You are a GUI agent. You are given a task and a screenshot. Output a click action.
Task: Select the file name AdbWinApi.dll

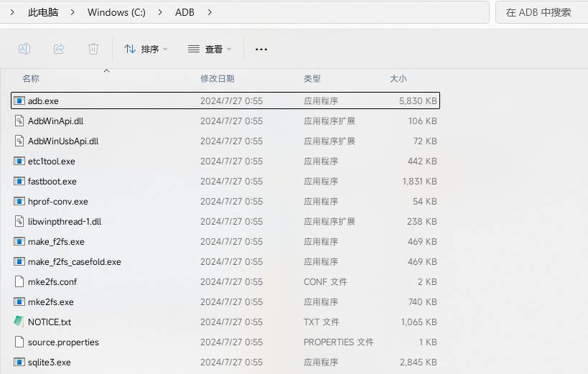point(55,121)
